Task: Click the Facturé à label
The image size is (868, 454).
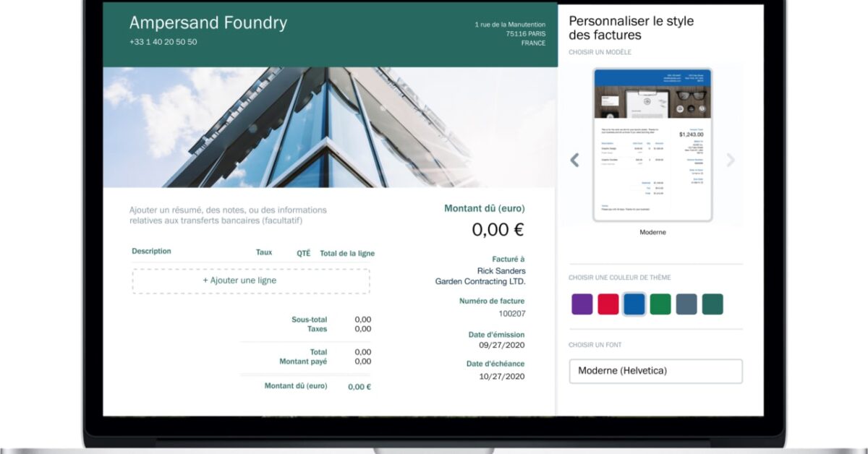Action: 509,259
